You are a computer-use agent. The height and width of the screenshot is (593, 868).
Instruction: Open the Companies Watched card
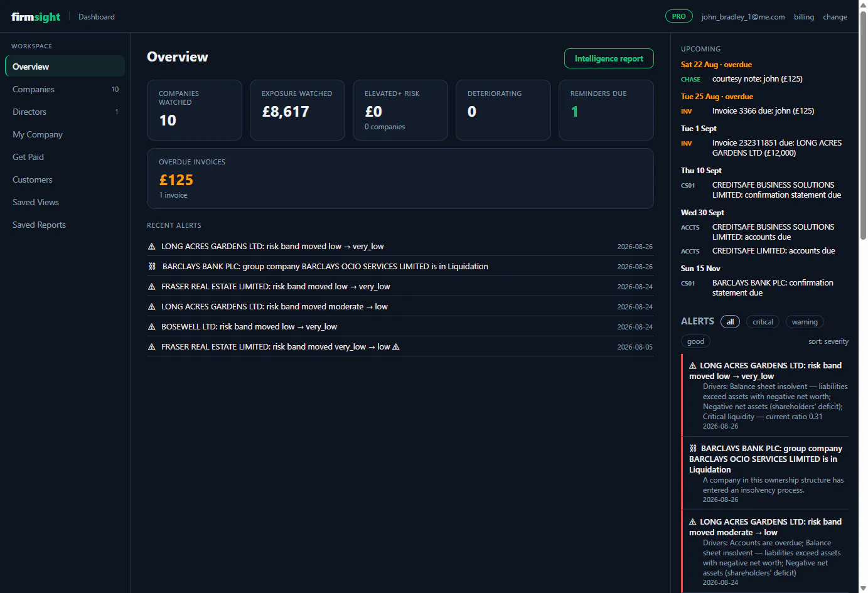195,110
